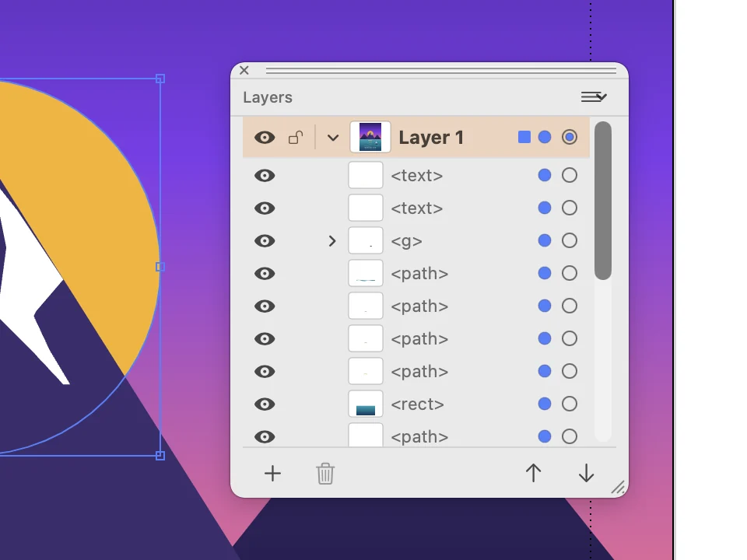Select the Layer 1 name label

(x=431, y=138)
